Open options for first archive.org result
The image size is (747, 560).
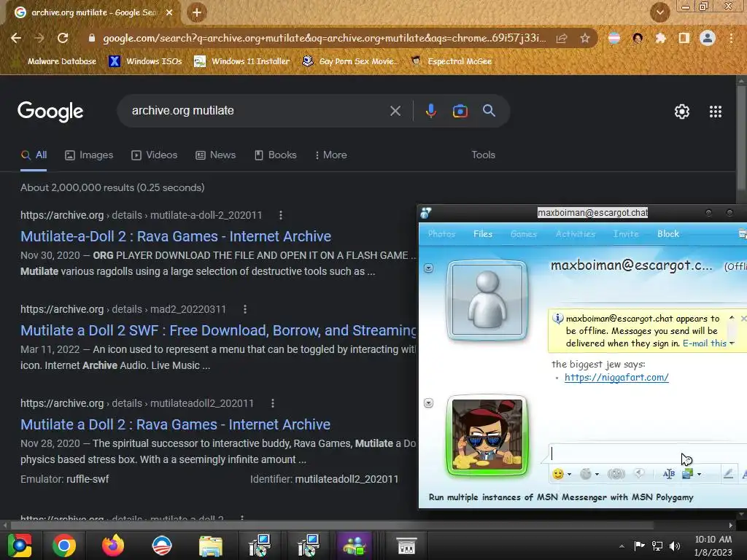[281, 215]
